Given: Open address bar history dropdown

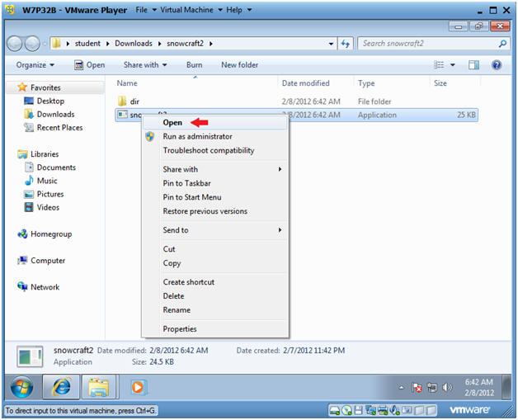Looking at the screenshot, I should 331,44.
